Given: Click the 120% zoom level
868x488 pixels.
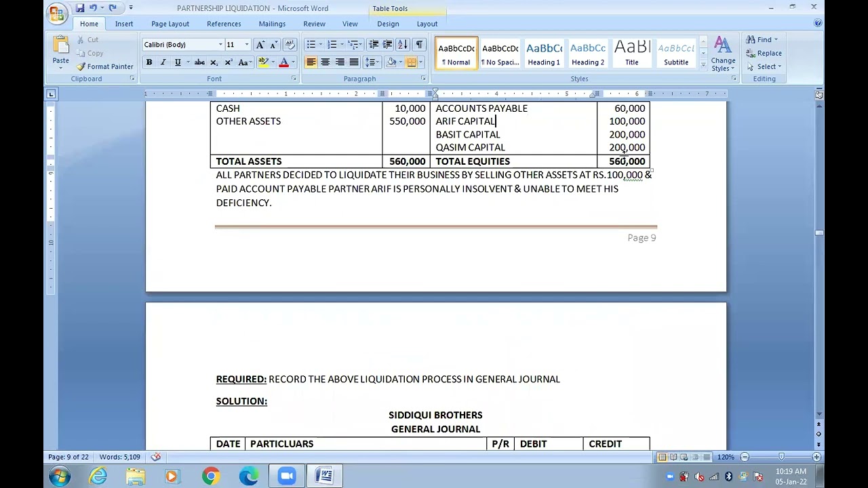Looking at the screenshot, I should click(x=726, y=457).
